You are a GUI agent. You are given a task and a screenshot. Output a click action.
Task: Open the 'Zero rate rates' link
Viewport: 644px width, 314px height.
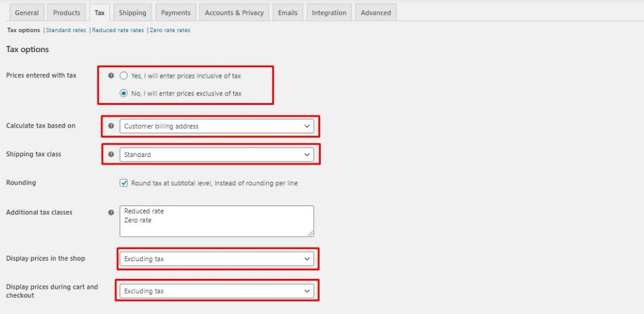tap(170, 30)
